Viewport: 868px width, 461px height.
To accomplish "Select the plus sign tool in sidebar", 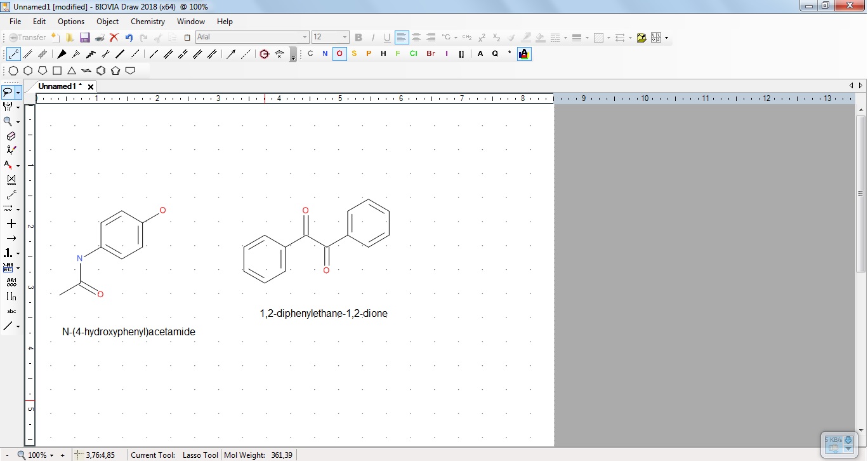I will tap(11, 224).
